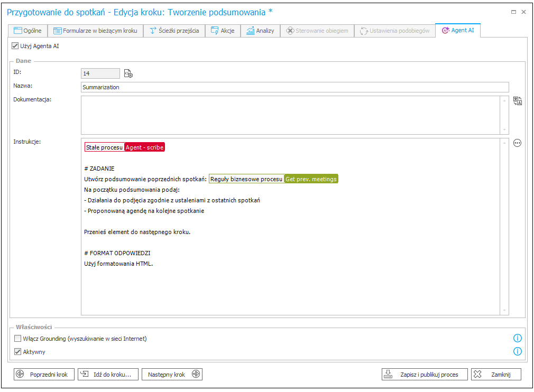Click the Agent - scribe red tag

click(144, 148)
